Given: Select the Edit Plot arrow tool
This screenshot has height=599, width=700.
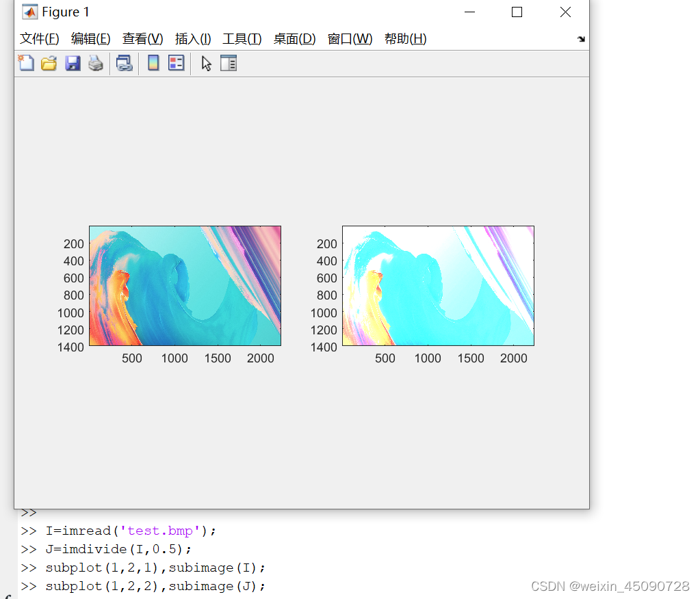Looking at the screenshot, I should [206, 64].
